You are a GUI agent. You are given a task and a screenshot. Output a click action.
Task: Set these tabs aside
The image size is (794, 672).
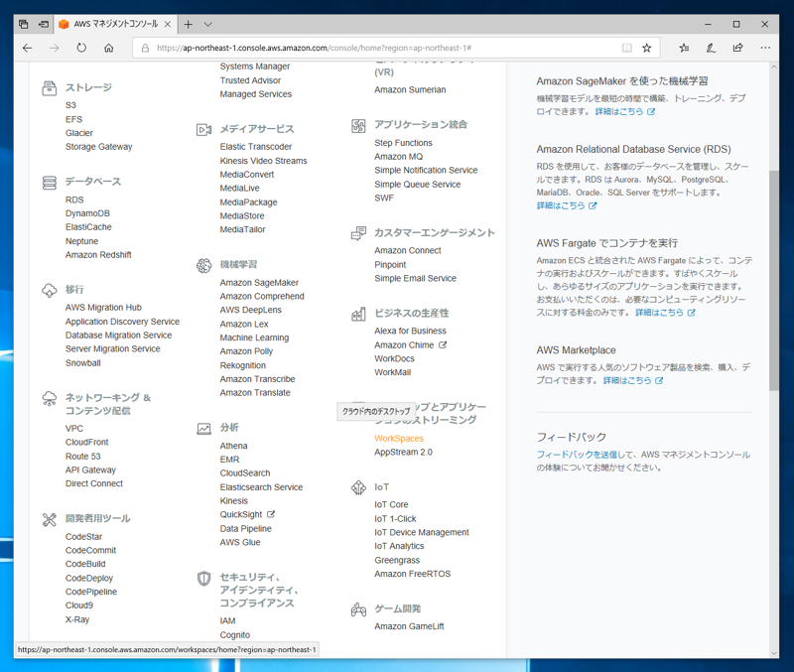(44, 24)
